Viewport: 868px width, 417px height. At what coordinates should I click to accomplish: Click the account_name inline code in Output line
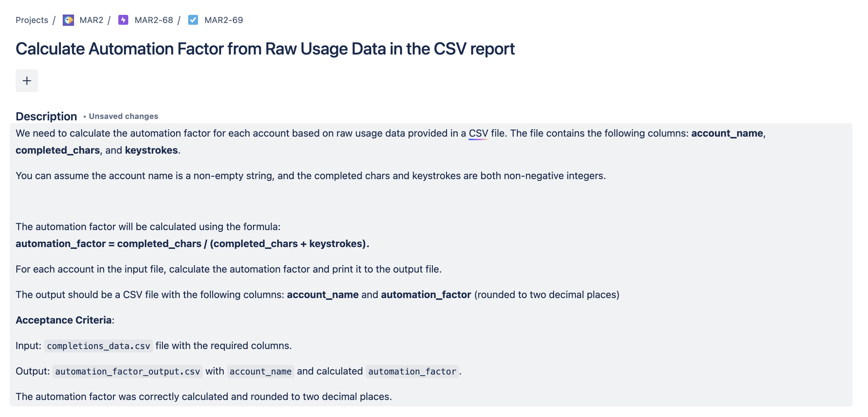point(260,371)
